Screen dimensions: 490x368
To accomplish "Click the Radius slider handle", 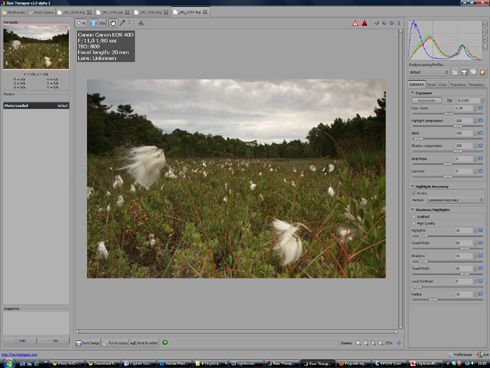I will [x=433, y=300].
